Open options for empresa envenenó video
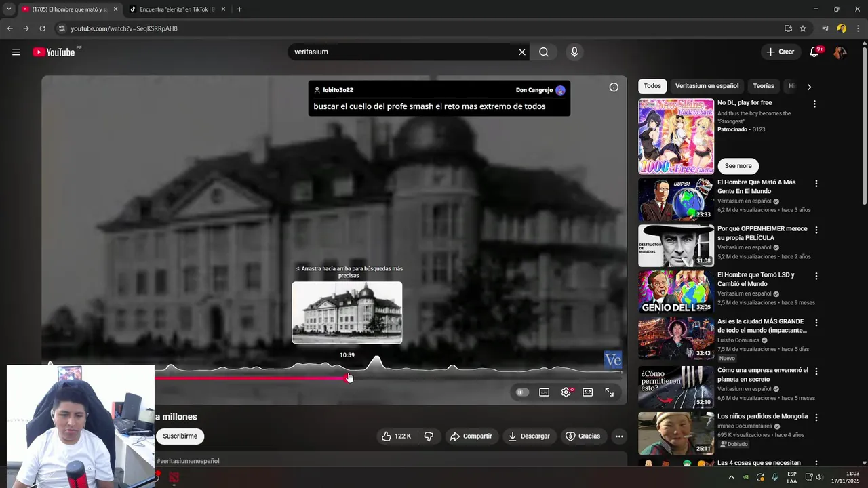Image resolution: width=868 pixels, height=488 pixels. [x=816, y=371]
